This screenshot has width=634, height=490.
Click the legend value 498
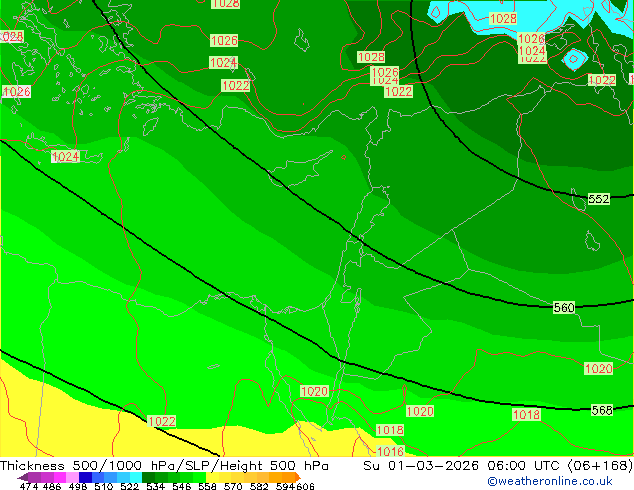click(78, 486)
